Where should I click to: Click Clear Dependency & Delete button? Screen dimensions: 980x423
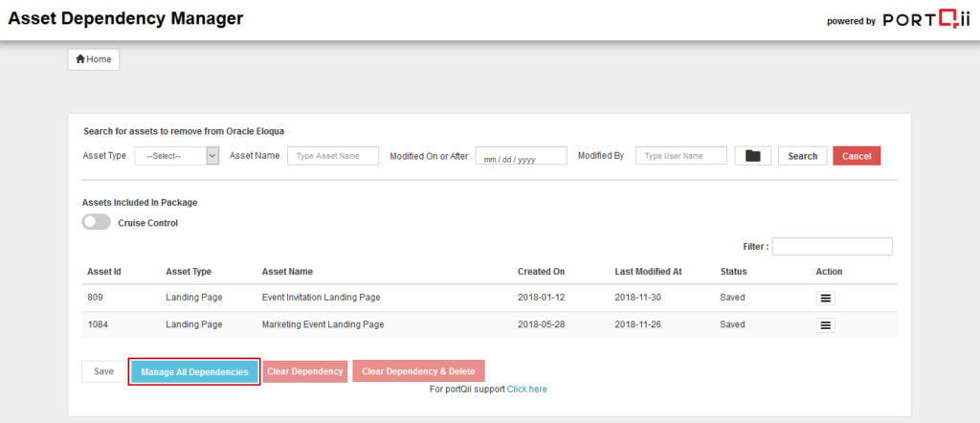[418, 371]
